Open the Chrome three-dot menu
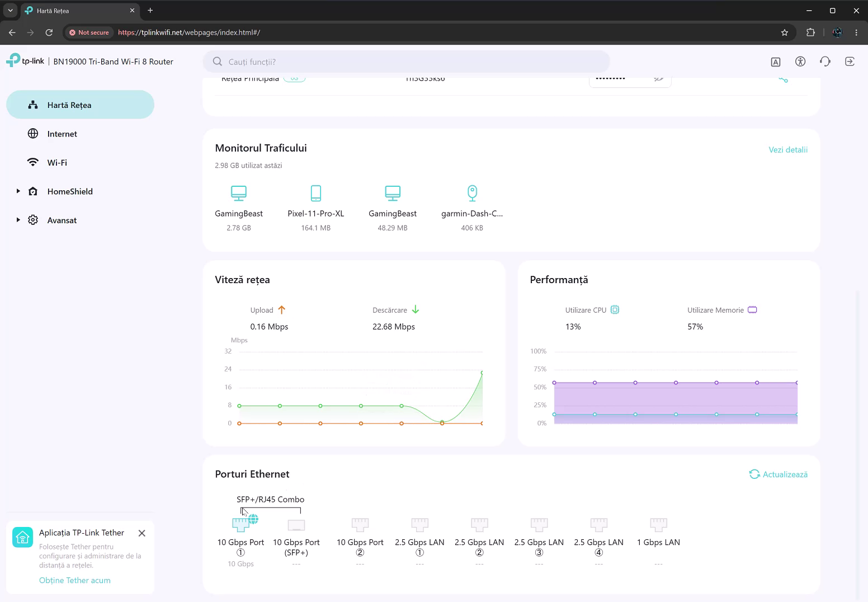The image size is (868, 602). [x=856, y=32]
